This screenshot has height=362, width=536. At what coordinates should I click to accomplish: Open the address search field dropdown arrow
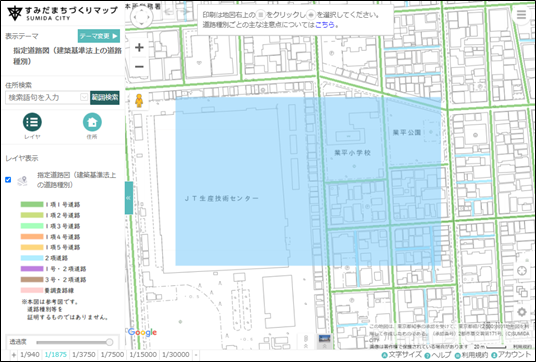pos(84,98)
